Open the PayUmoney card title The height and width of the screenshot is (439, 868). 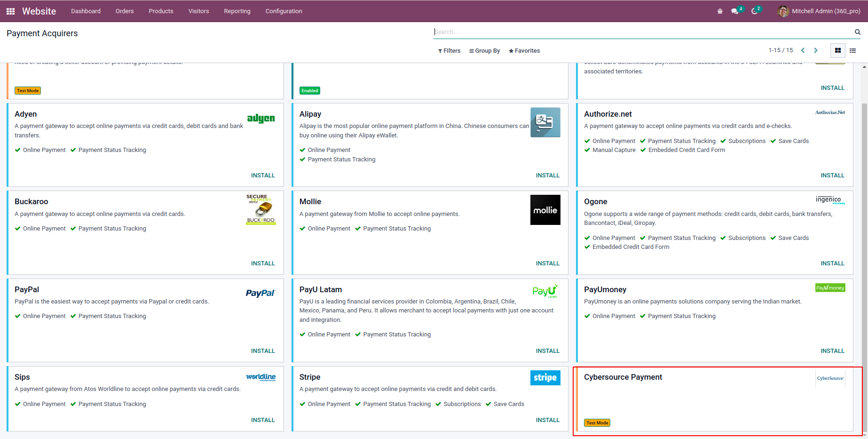[605, 290]
